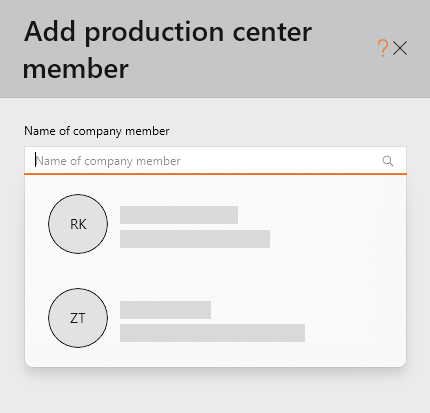Click the magnifier search icon in field
Screen dimensions: 430x413
(x=388, y=161)
